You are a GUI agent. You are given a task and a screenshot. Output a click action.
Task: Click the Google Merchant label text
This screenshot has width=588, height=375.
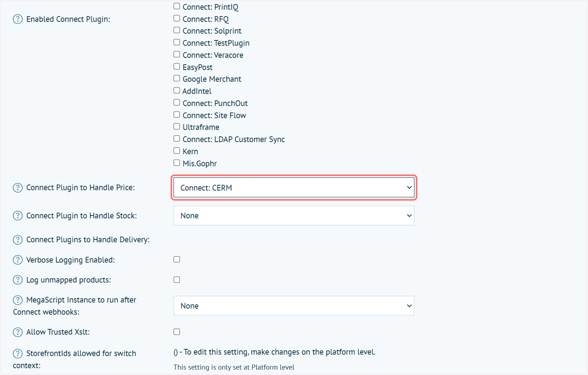212,79
